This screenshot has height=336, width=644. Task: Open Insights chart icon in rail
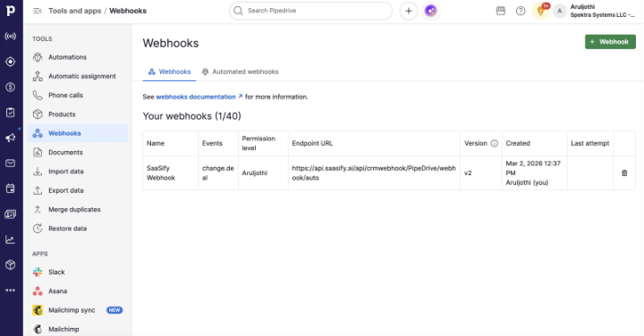11,239
